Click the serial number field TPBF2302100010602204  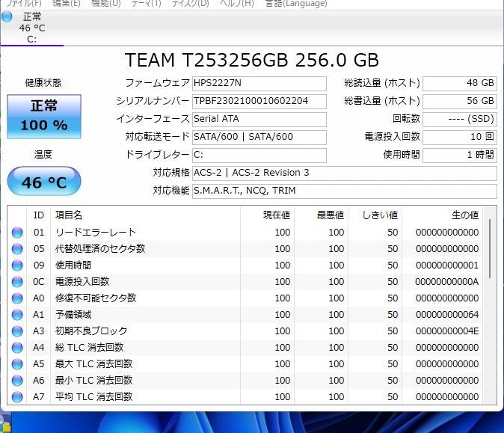click(x=259, y=101)
